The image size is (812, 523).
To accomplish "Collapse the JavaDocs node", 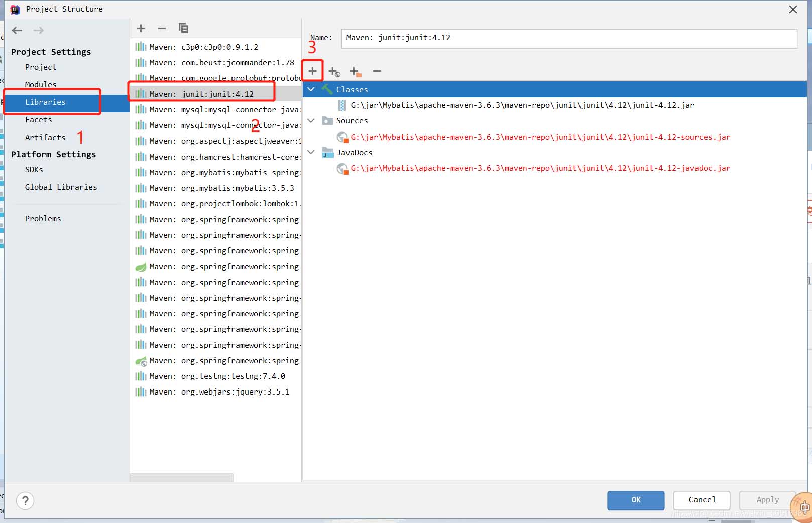I will pyautogui.click(x=311, y=152).
